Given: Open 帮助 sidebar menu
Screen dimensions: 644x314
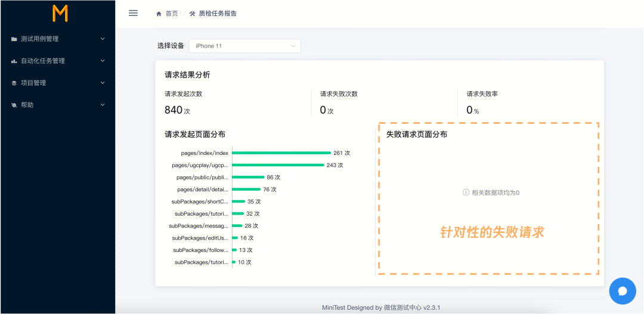Looking at the screenshot, I should coord(57,105).
